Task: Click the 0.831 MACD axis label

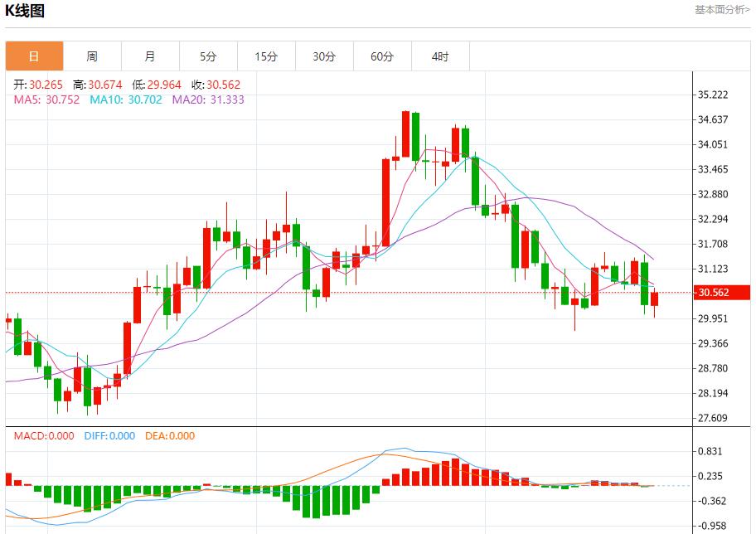Action: click(x=713, y=452)
